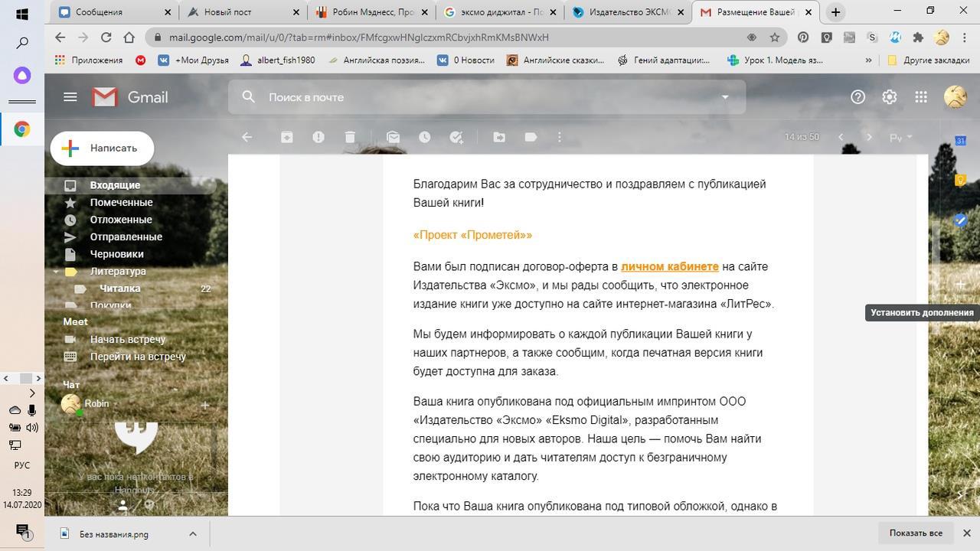Open the Labels icon in the toolbar

coord(531,137)
